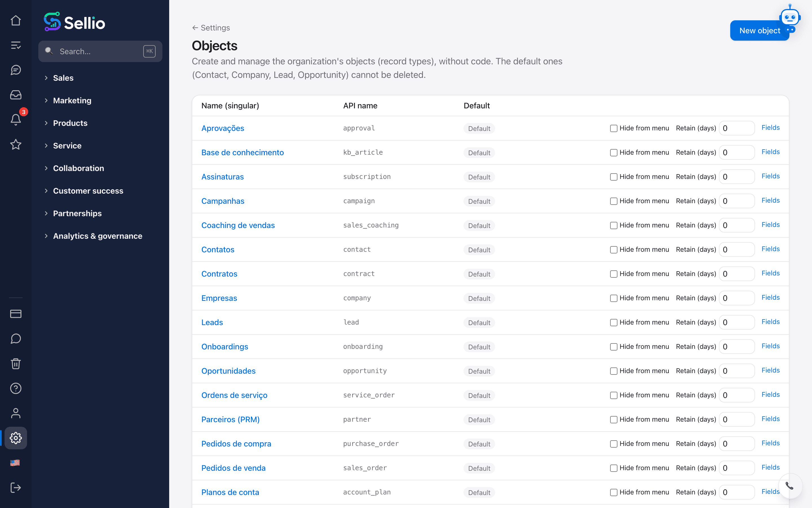This screenshot has height=508, width=812.
Task: Click Retain days field for Planos de conta
Action: (x=737, y=492)
